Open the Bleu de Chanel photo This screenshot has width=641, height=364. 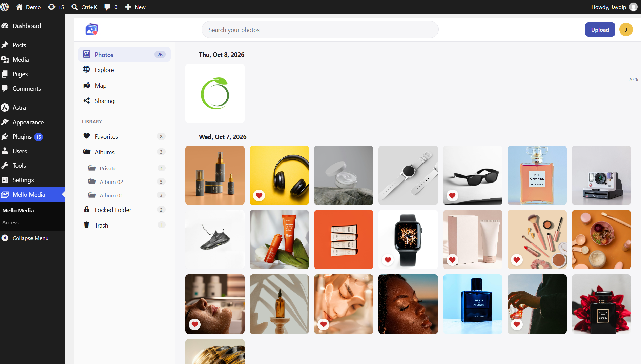coord(473,304)
